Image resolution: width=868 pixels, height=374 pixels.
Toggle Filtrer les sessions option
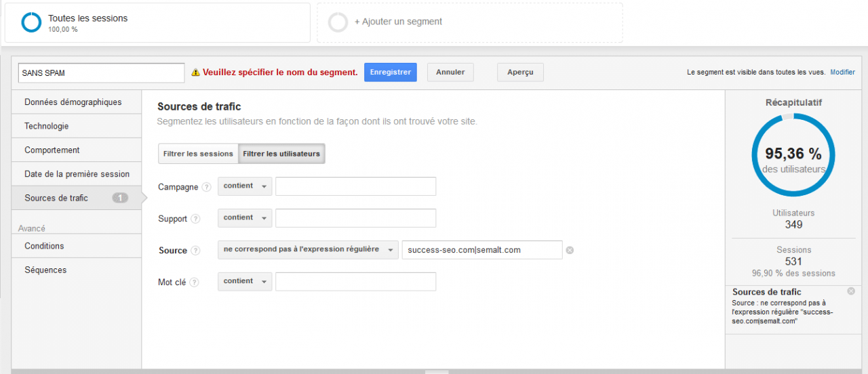point(198,154)
